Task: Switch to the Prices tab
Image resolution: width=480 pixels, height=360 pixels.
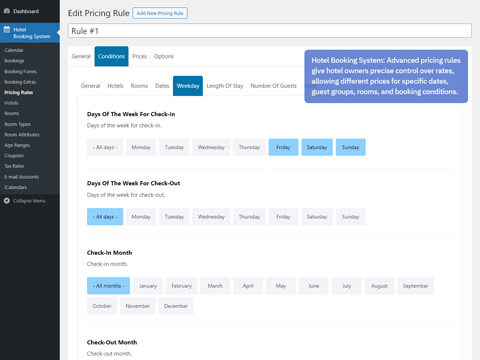Action: pyautogui.click(x=139, y=56)
